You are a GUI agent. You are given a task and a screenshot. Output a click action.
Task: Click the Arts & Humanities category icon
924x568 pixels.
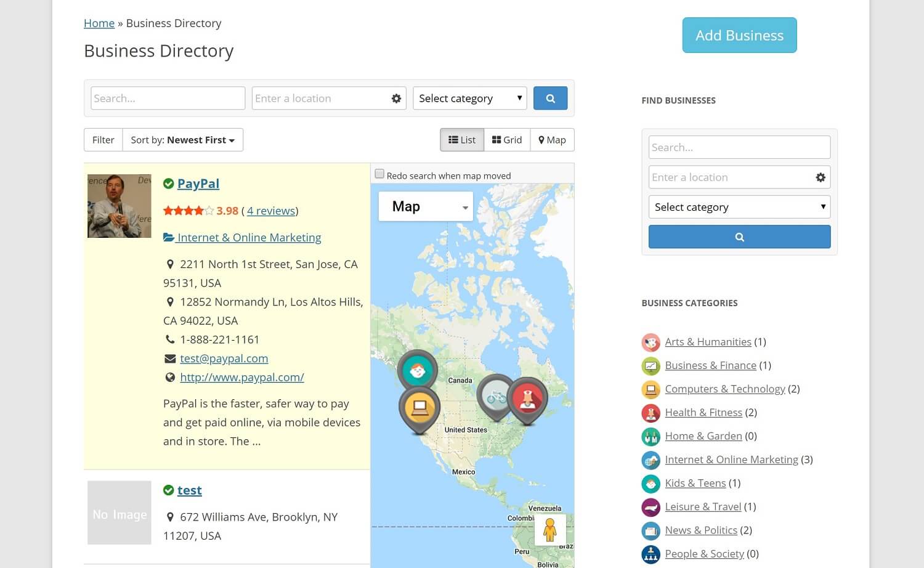[x=650, y=343]
